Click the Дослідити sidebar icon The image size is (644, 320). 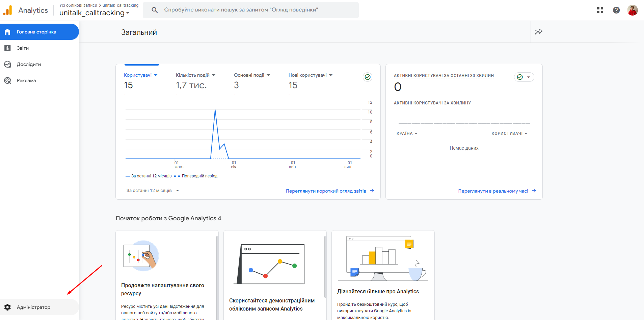pyautogui.click(x=7, y=64)
